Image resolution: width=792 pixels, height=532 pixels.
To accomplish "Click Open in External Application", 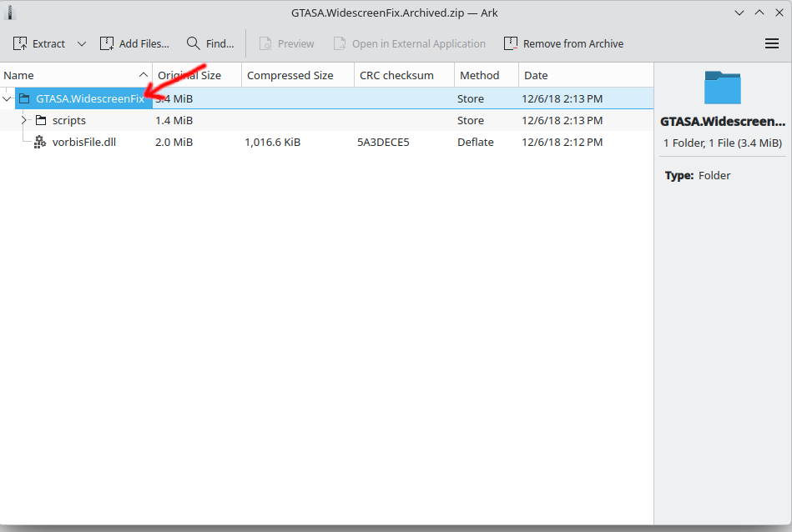I will coord(409,44).
